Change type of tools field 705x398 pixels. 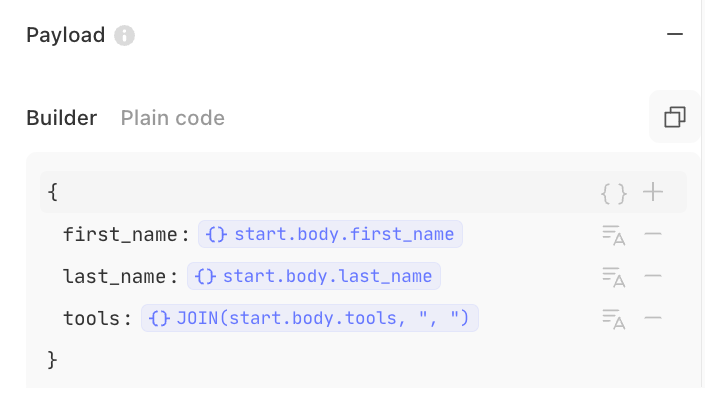(614, 319)
